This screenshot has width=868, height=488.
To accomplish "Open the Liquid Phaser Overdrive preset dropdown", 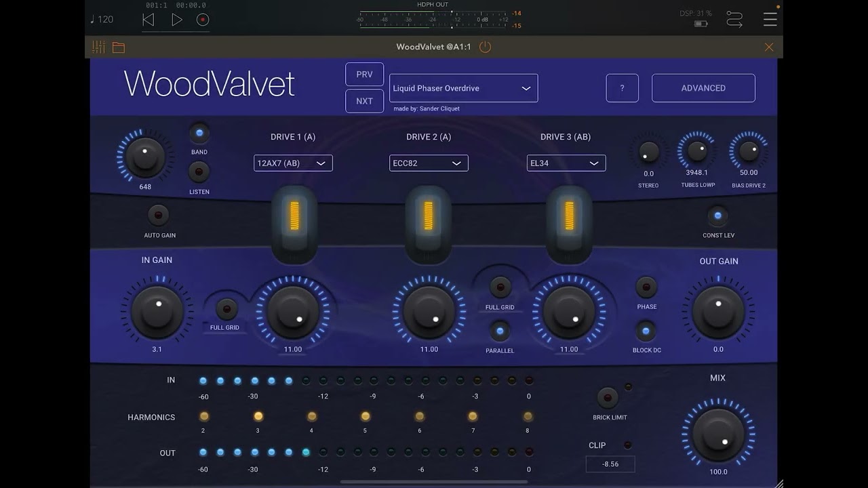I will tap(464, 88).
